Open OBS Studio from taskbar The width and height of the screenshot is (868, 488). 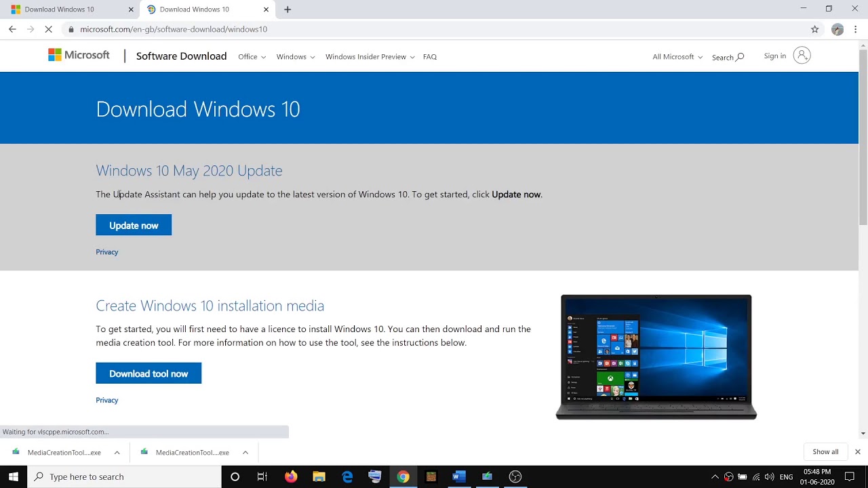coord(515,476)
